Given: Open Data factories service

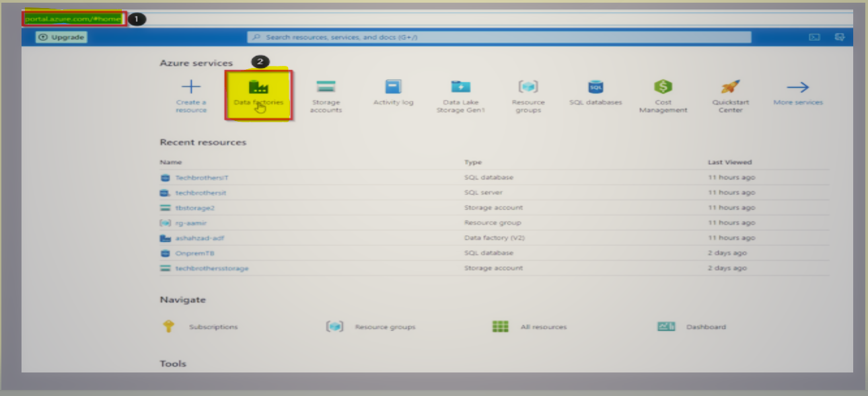Looking at the screenshot, I should click(258, 94).
